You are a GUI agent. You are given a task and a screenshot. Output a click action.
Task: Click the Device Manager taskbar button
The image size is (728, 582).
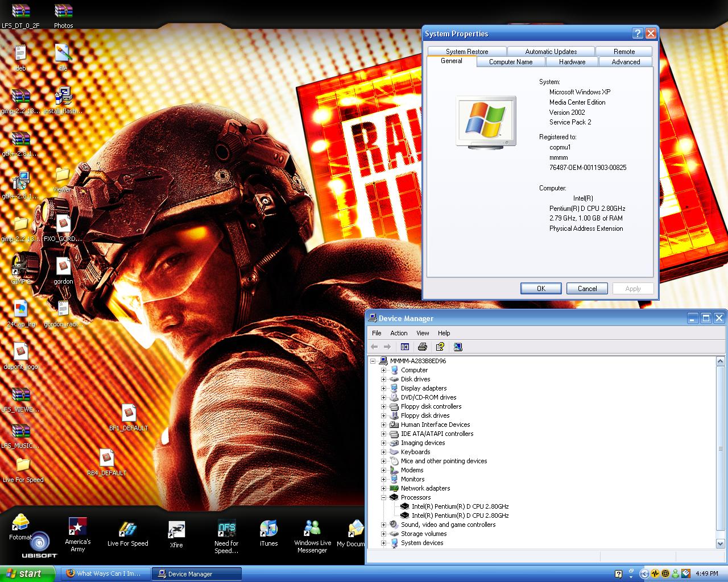(196, 573)
